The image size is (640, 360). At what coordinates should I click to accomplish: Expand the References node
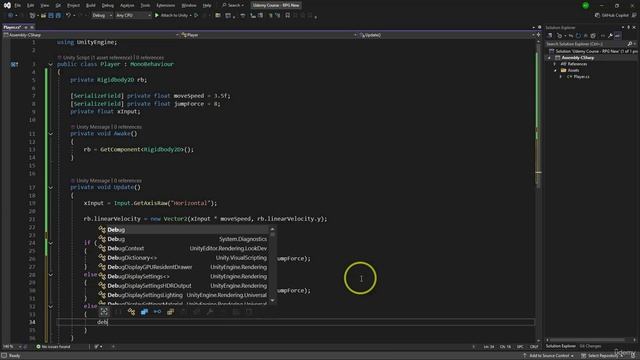555,64
